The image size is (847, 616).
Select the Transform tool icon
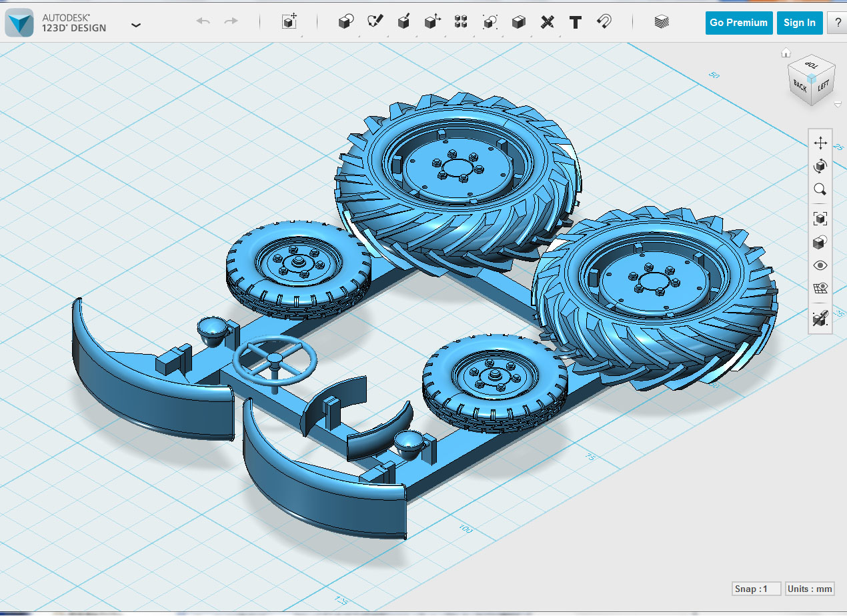click(x=289, y=22)
